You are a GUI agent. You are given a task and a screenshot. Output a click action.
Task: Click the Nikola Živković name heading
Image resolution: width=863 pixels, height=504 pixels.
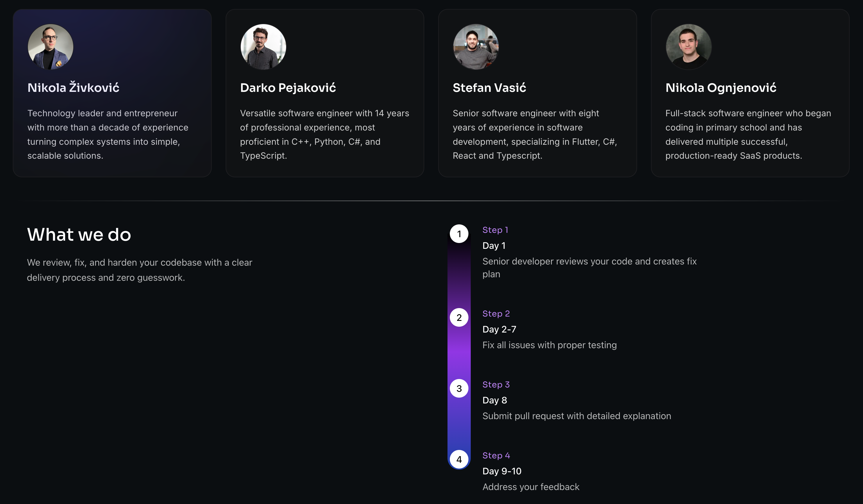[73, 88]
